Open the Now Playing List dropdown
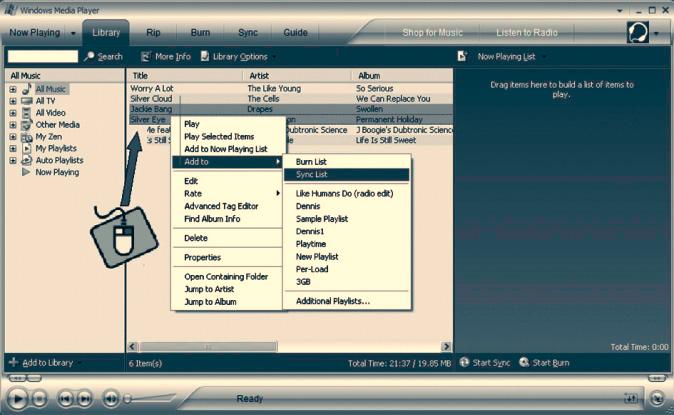 click(512, 56)
